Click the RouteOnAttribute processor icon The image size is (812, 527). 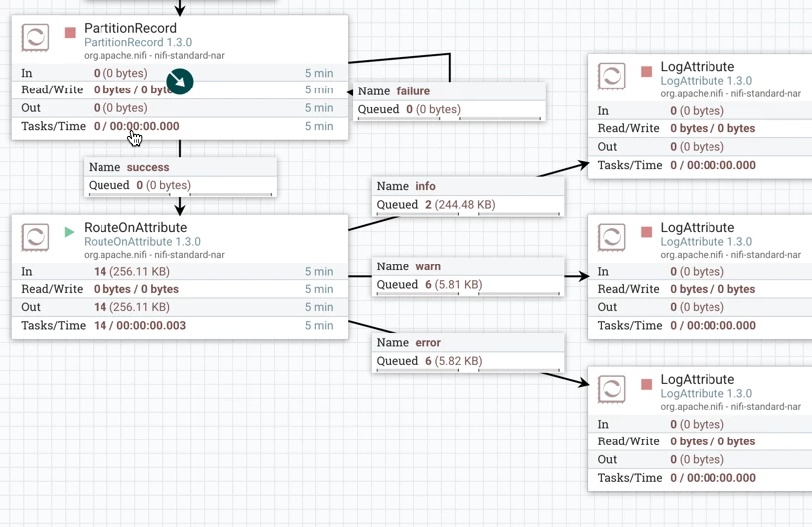pos(35,237)
